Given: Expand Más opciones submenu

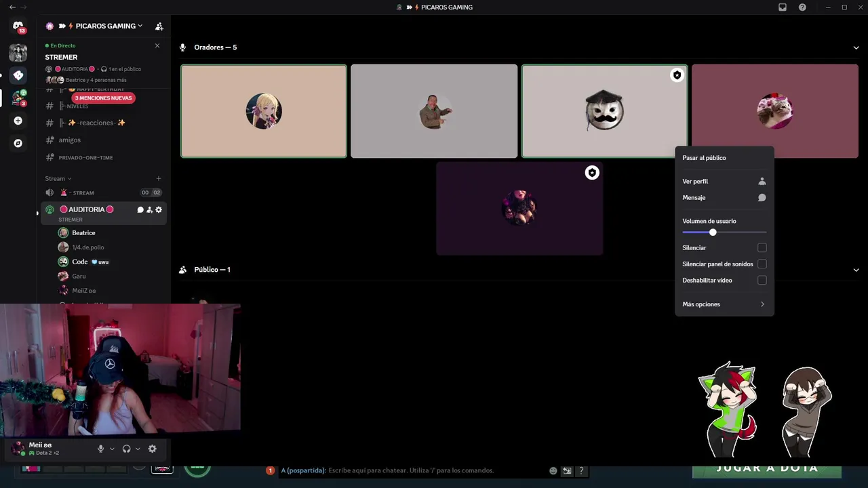Looking at the screenshot, I should (x=724, y=304).
